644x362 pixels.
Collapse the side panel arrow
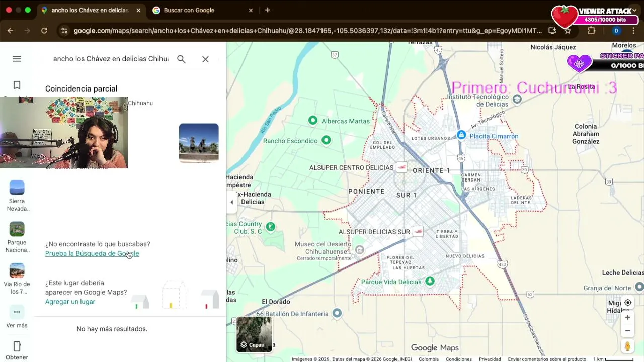tap(231, 202)
